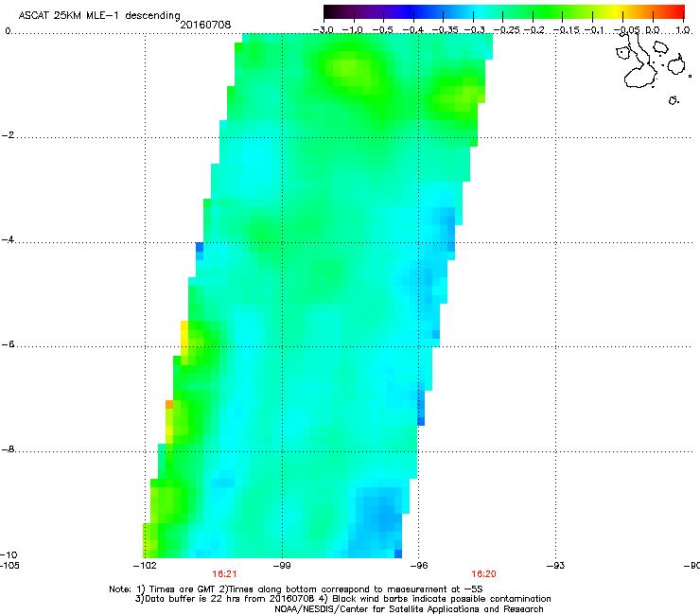Click the "-0.35" color bar label
This screenshot has height=615, width=700.
445,30
